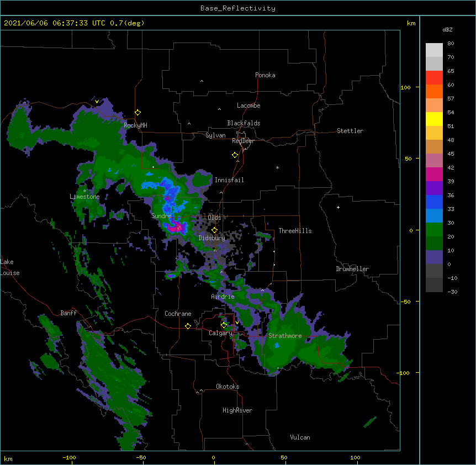Click the bottom axis 50 km tick label
This screenshot has width=476, height=465.
[x=284, y=457]
